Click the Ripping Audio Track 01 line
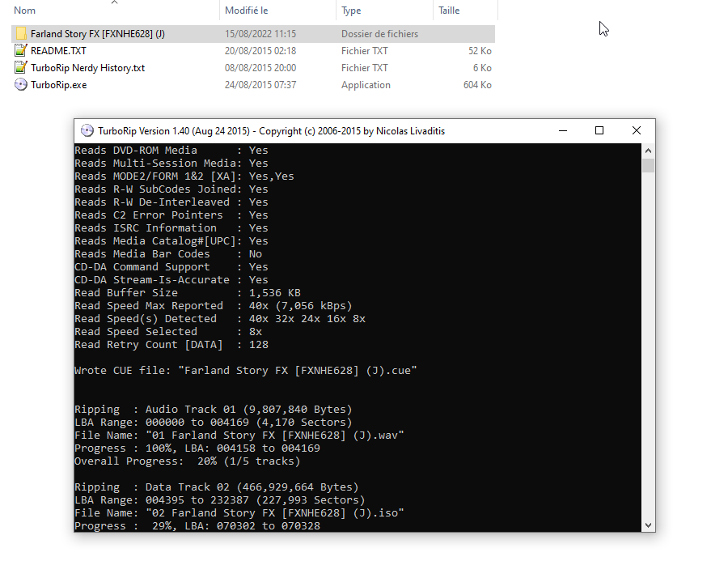The height and width of the screenshot is (561, 728). tap(214, 410)
